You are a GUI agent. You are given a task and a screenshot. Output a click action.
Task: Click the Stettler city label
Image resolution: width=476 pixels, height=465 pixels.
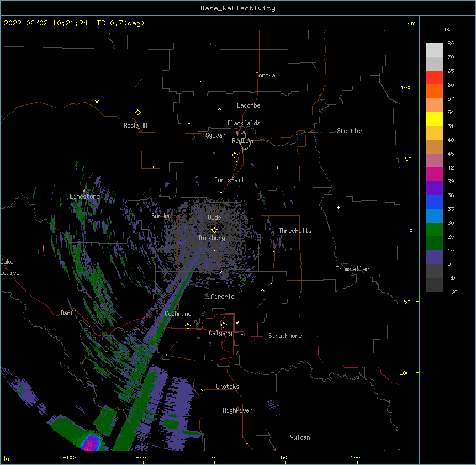[350, 131]
